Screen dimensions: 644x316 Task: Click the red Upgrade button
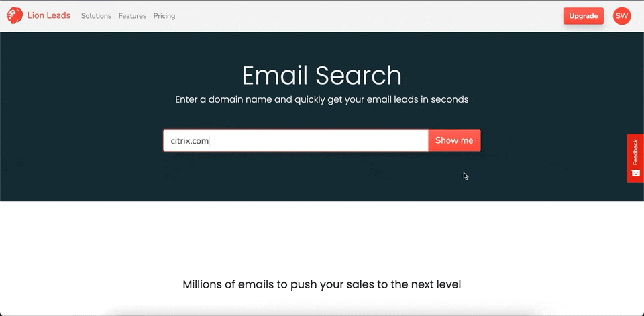[x=583, y=16]
